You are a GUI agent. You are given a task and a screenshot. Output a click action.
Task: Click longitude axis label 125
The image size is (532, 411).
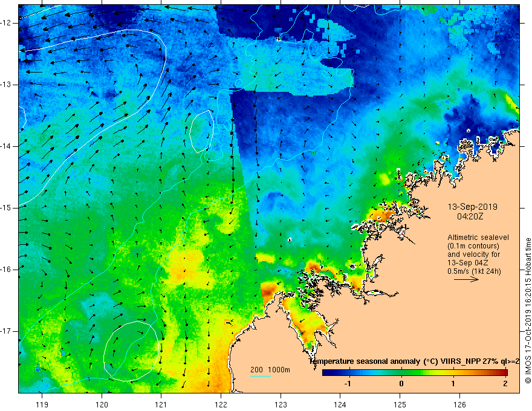coord(400,404)
